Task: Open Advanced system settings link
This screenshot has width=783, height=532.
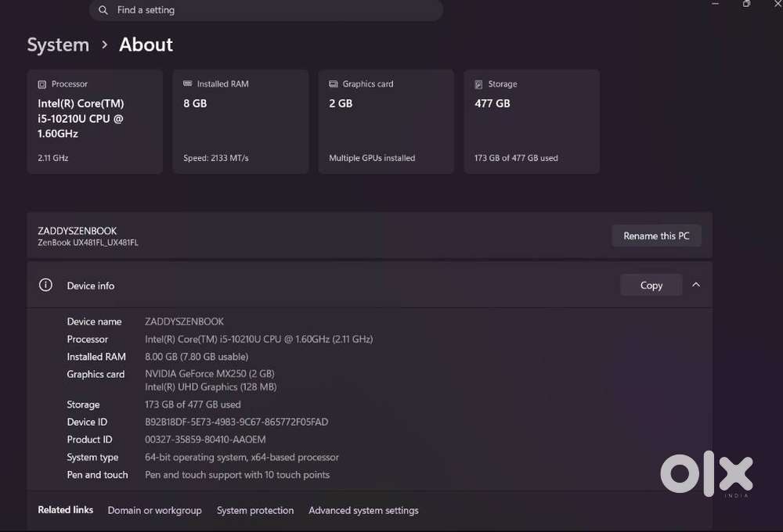Action: (x=363, y=510)
